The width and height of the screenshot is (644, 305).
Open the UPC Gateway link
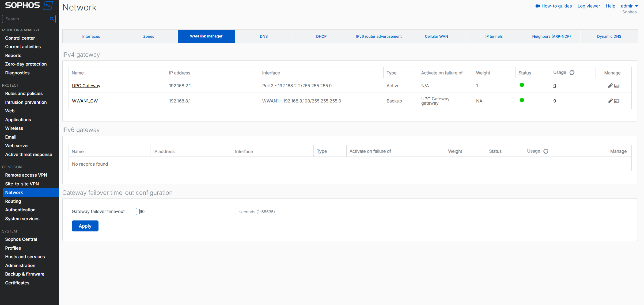(x=86, y=86)
